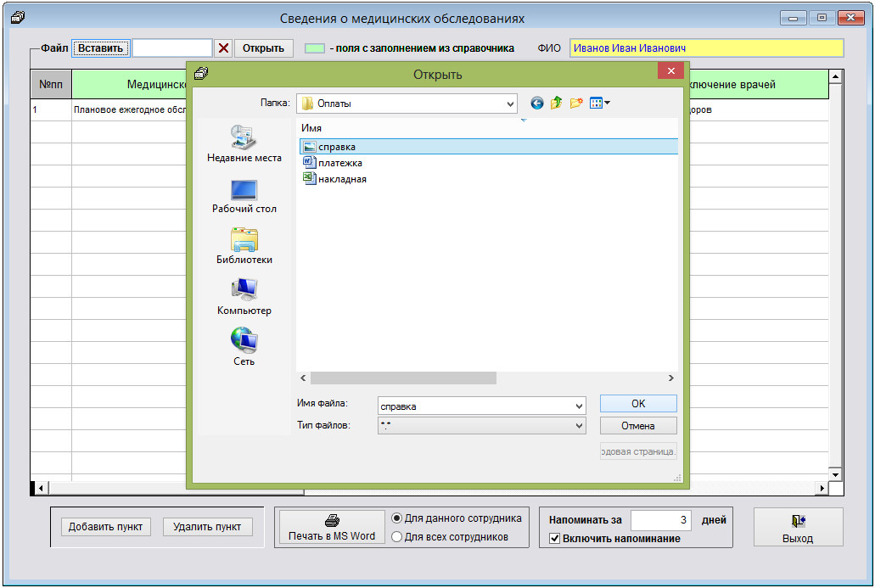Image resolution: width=875 pixels, height=588 pixels.
Task: Click row number 1 cell in table
Action: pos(51,110)
